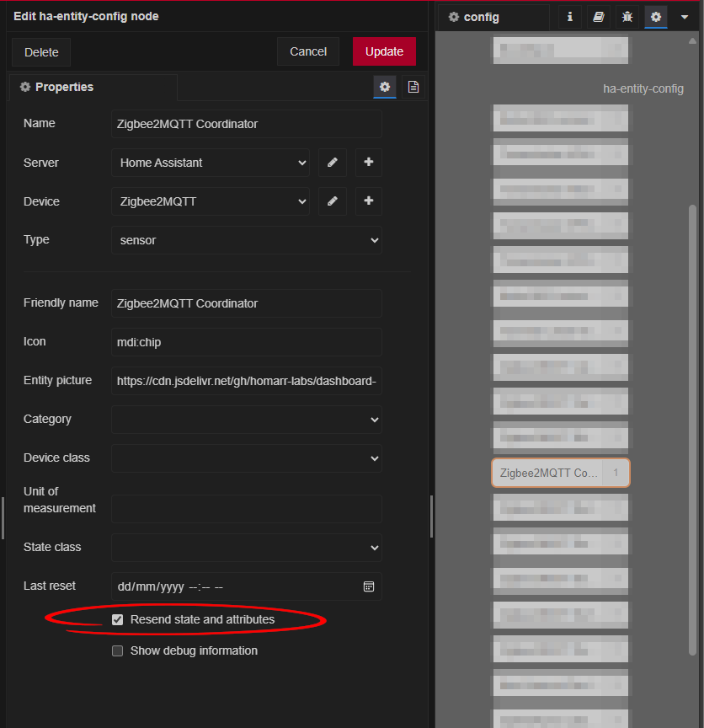Image resolution: width=704 pixels, height=728 pixels.
Task: Add a new Server with plus icon
Action: click(369, 163)
